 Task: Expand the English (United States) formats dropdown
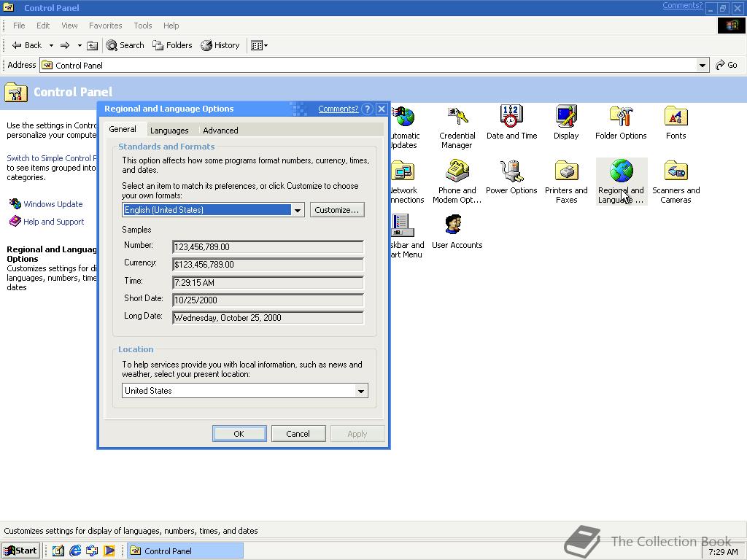[x=298, y=210]
